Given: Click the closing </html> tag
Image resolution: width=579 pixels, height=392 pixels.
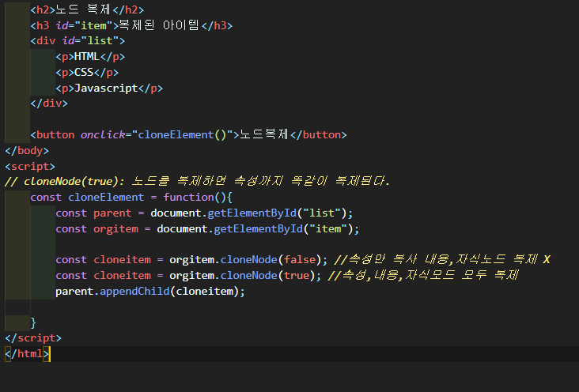Looking at the screenshot, I should point(27,353).
